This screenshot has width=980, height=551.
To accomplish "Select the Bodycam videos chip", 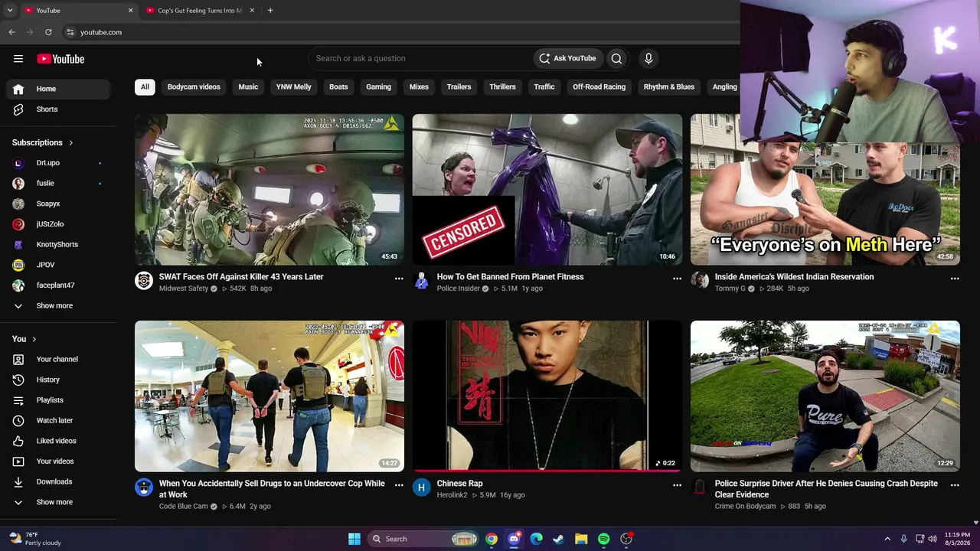I will pos(194,87).
